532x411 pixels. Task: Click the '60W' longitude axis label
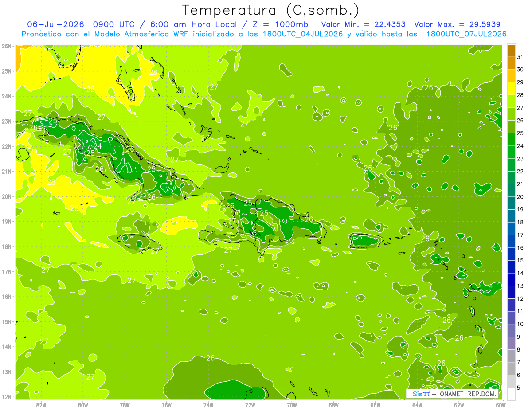[x=501, y=405]
